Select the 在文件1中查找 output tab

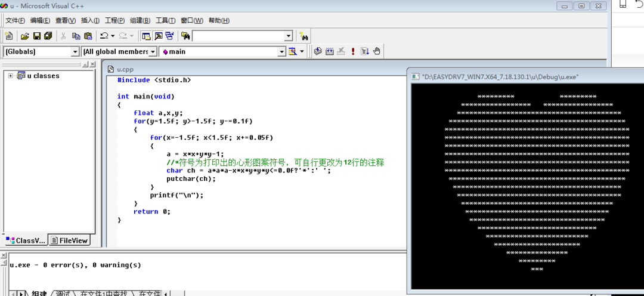pyautogui.click(x=104, y=293)
